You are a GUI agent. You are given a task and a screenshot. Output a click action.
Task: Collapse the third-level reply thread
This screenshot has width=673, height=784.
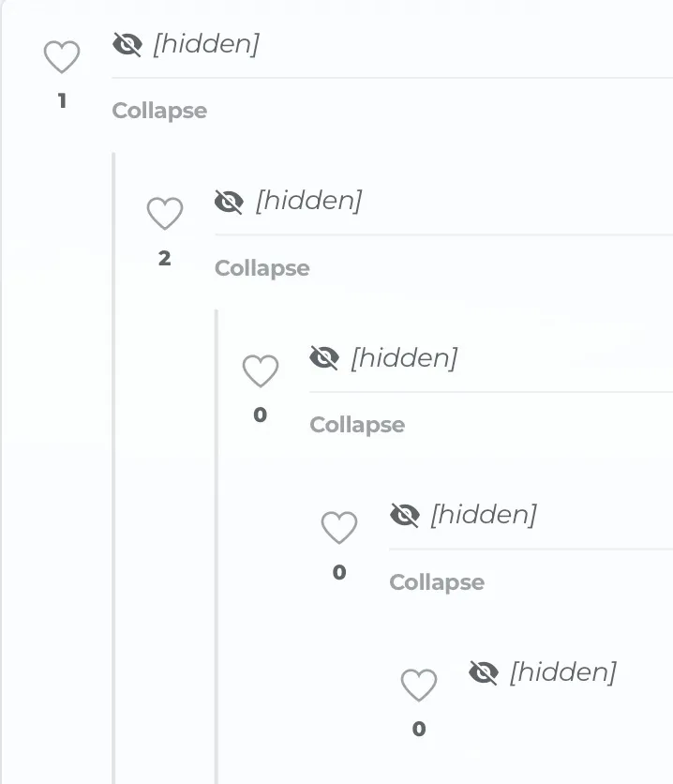pos(357,425)
